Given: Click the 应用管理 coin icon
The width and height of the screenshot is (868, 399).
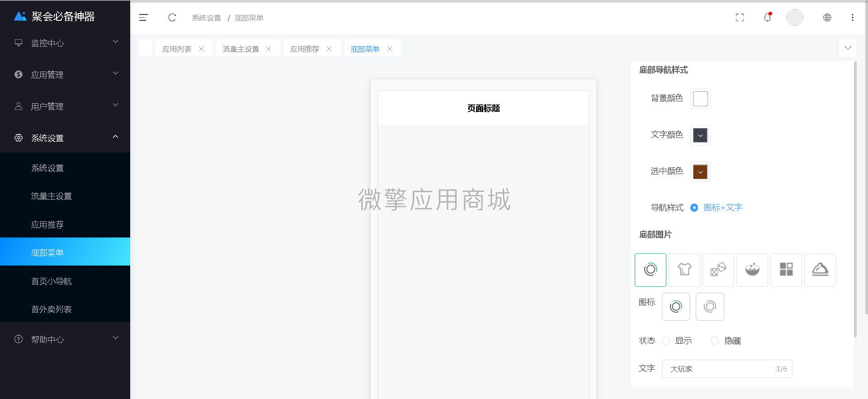Looking at the screenshot, I should 19,74.
